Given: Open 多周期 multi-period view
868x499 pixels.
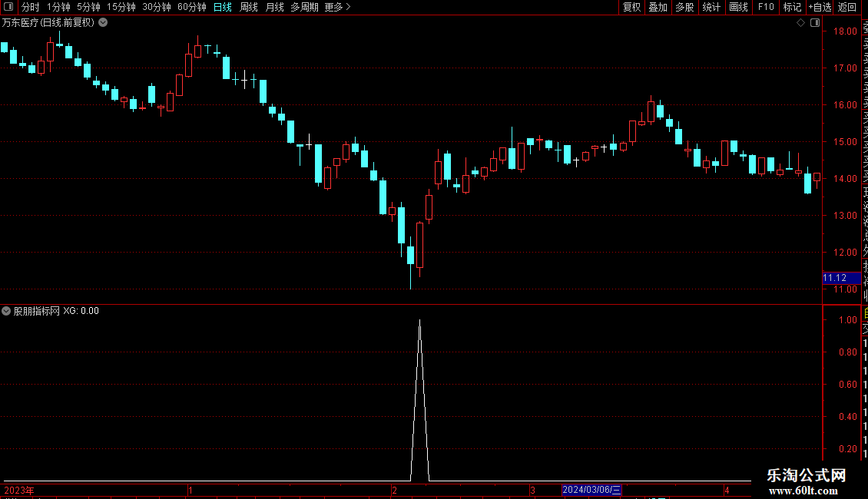Looking at the screenshot, I should point(304,7).
